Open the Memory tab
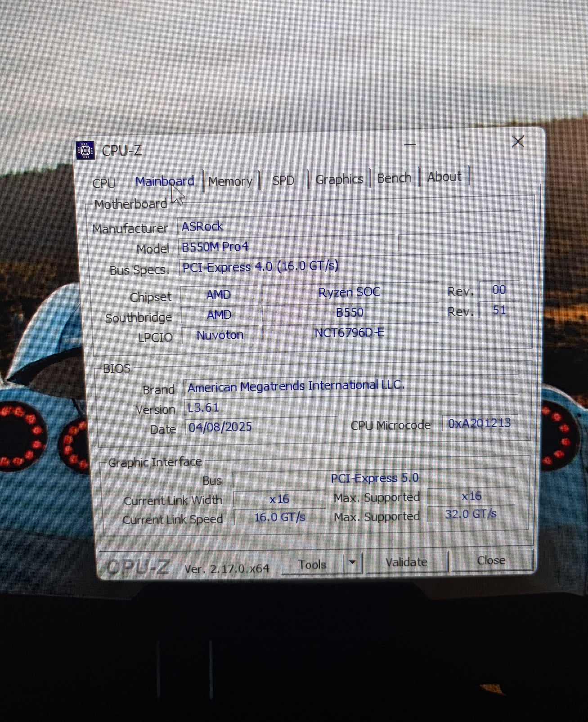 pyautogui.click(x=230, y=181)
